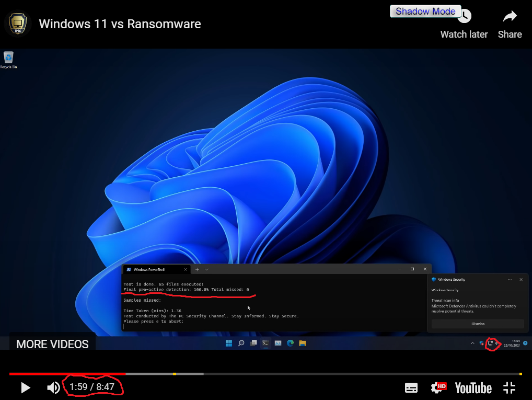Open the notification count badge
532x400 pixels.
(x=525, y=344)
